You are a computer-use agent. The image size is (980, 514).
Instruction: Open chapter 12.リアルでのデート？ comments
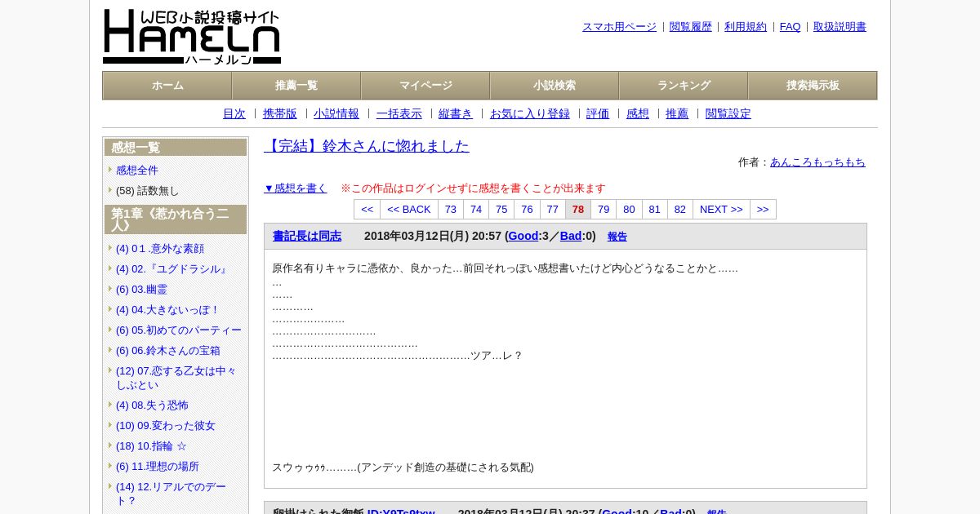171,494
